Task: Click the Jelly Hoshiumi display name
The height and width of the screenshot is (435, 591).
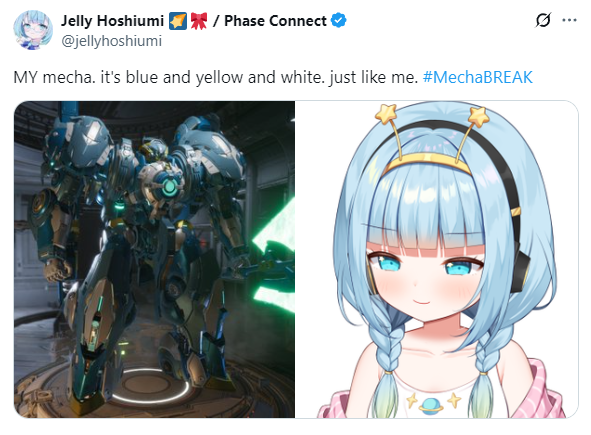Action: coord(112,21)
